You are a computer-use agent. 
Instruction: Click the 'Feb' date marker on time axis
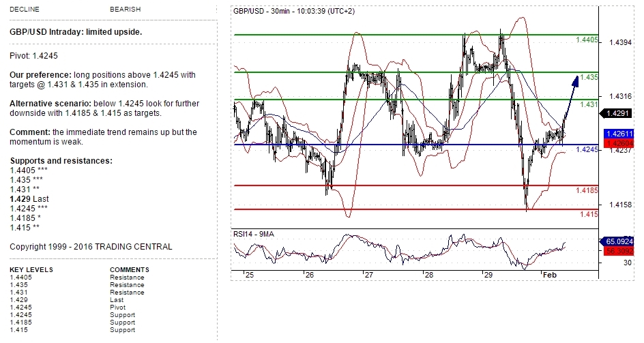550,275
